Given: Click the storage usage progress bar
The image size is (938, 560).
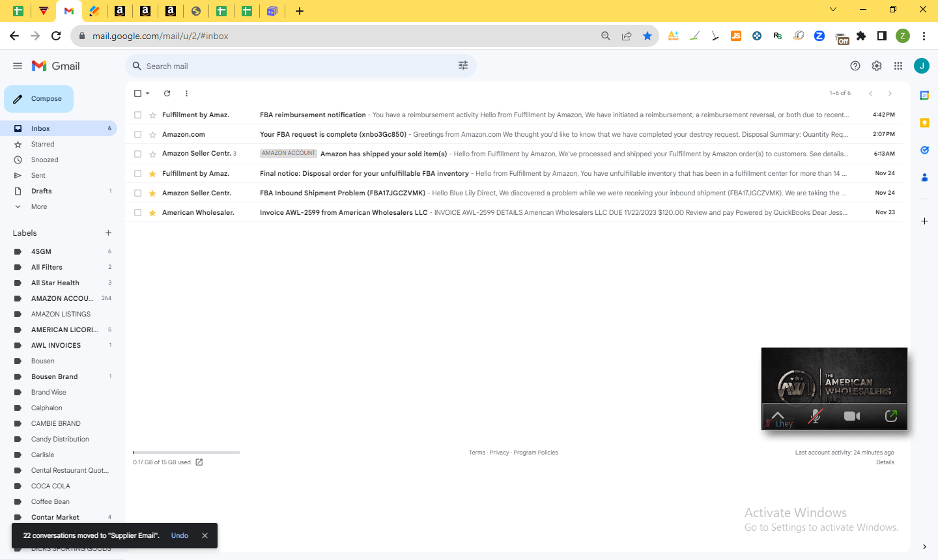Looking at the screenshot, I should [186, 452].
